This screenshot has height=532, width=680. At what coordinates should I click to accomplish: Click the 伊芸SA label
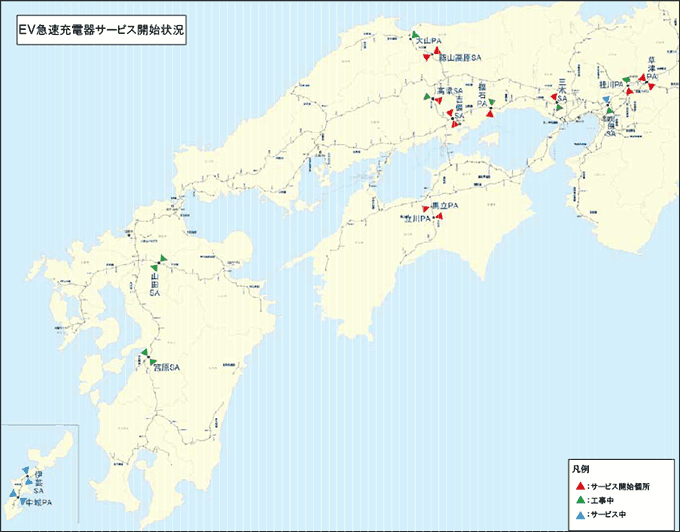click(x=38, y=483)
